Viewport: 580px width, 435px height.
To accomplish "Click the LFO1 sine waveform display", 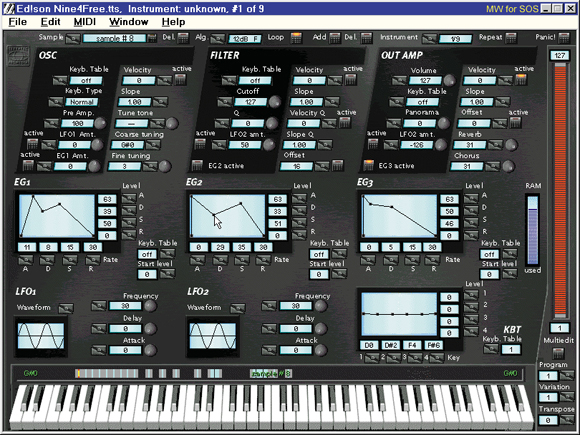I will (x=41, y=335).
